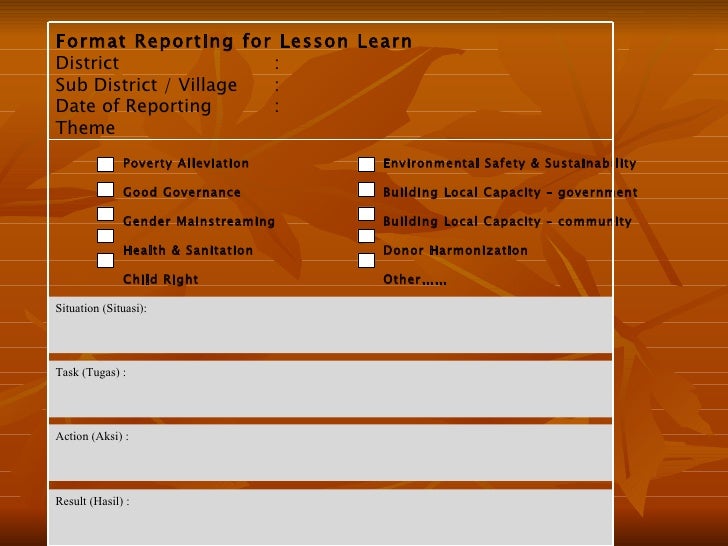Check the fourth left-column box, Health & Sanitation
The width and height of the screenshot is (728, 546).
click(x=105, y=236)
